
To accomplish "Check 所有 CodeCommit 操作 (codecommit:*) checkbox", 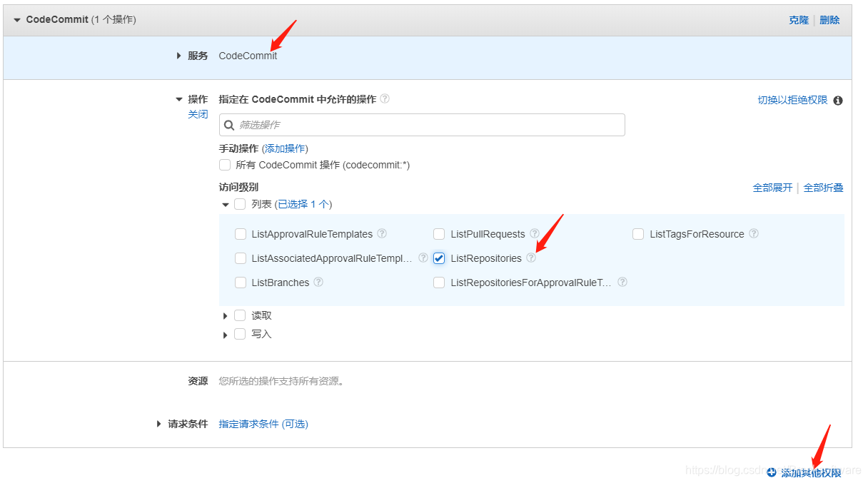I will 225,165.
